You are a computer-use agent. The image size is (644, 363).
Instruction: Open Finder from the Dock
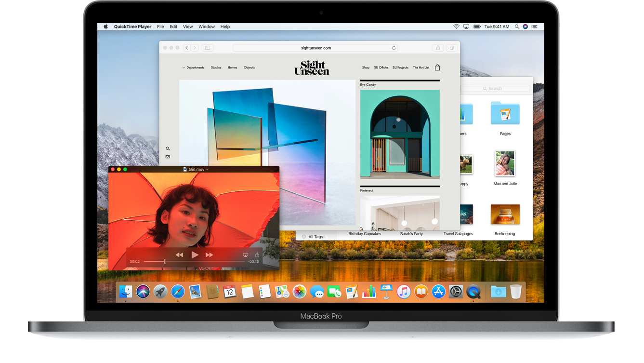tap(126, 292)
